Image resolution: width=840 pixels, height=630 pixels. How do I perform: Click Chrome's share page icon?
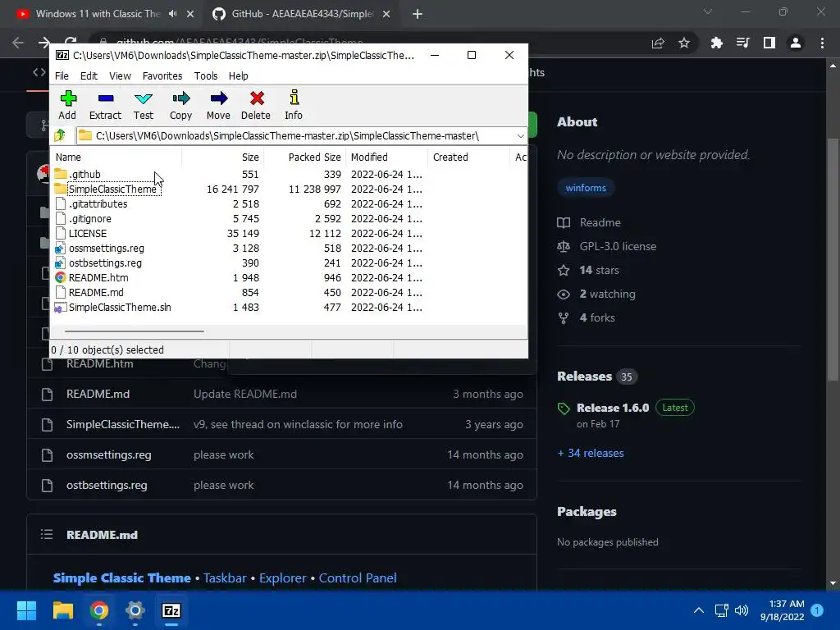tap(658, 43)
